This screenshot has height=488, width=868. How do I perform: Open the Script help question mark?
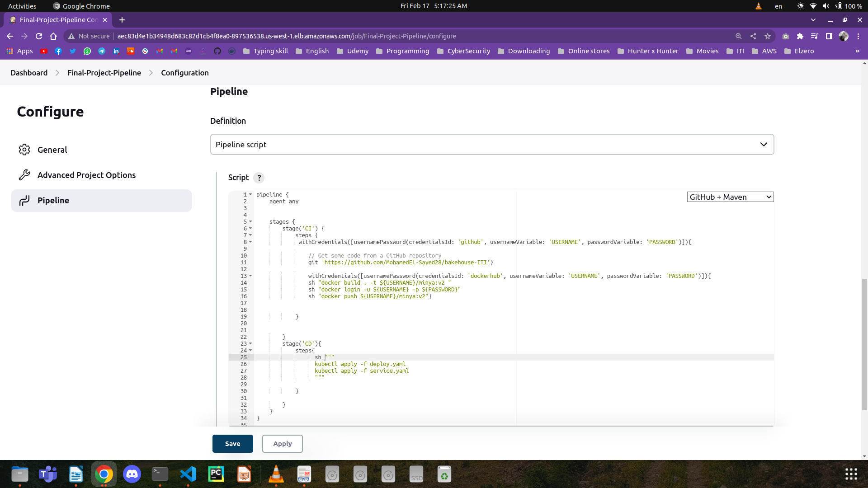[x=259, y=178]
